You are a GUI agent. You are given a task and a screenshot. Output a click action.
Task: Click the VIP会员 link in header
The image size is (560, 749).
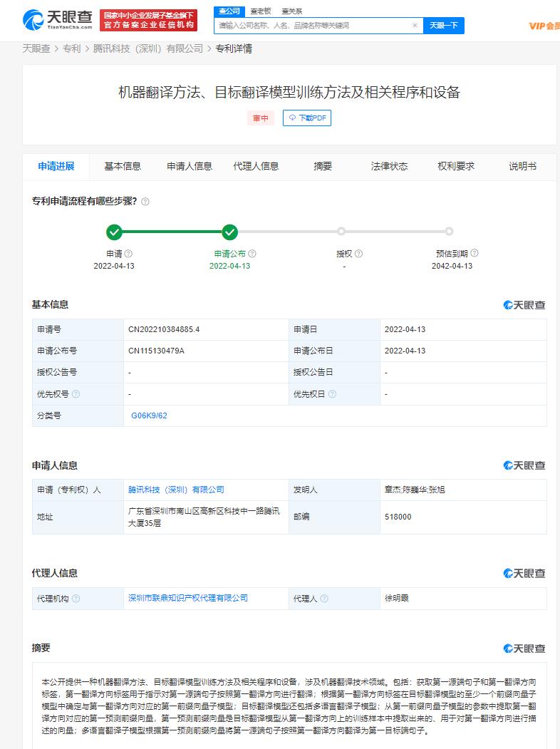(x=544, y=26)
